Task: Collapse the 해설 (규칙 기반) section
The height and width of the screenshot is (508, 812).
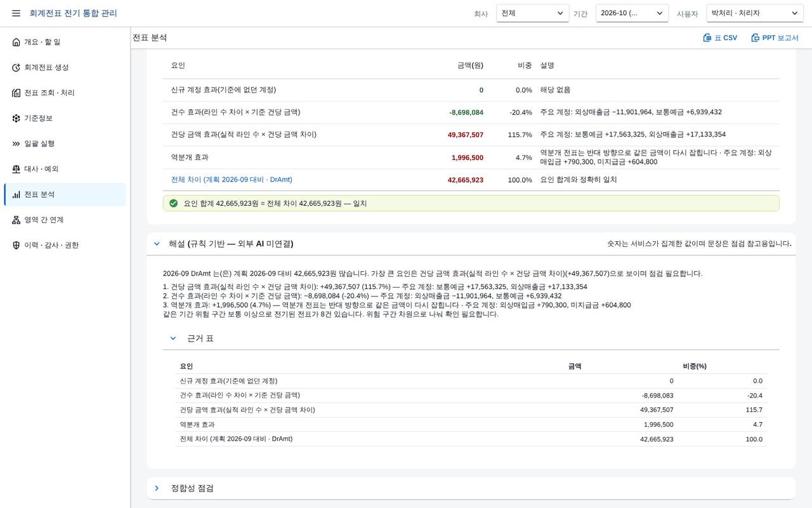Action: tap(157, 244)
